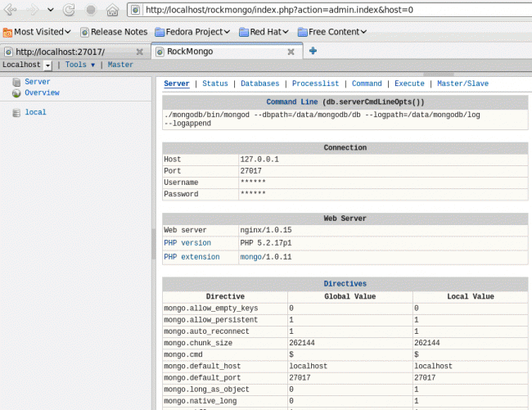The width and height of the screenshot is (532, 410).
Task: Open the Master/Slave section tab
Action: tap(462, 83)
